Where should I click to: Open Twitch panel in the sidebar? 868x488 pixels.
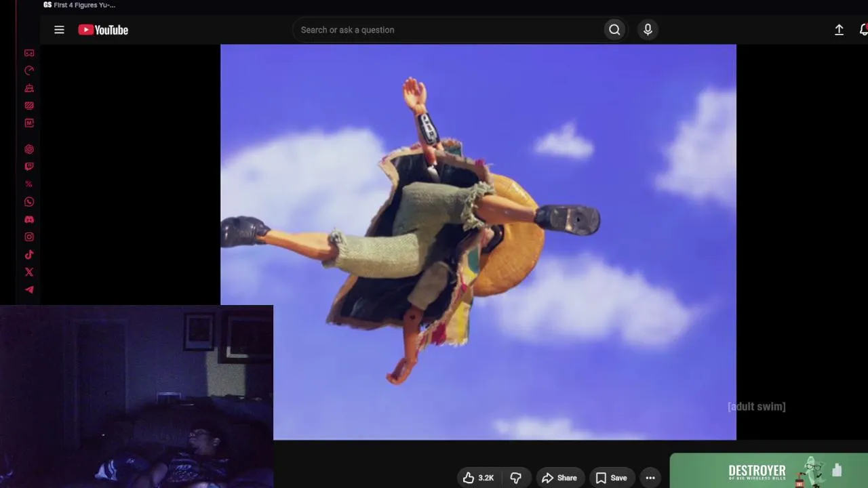[29, 167]
